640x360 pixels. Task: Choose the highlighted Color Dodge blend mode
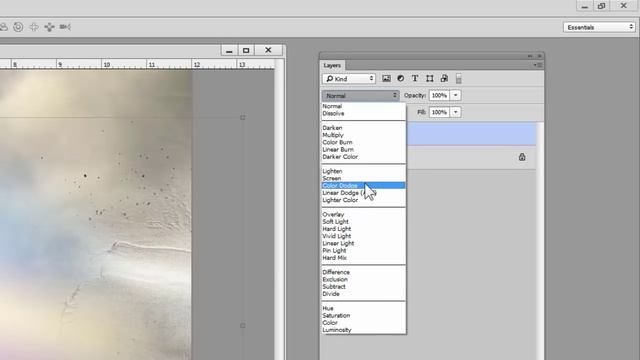(364, 186)
